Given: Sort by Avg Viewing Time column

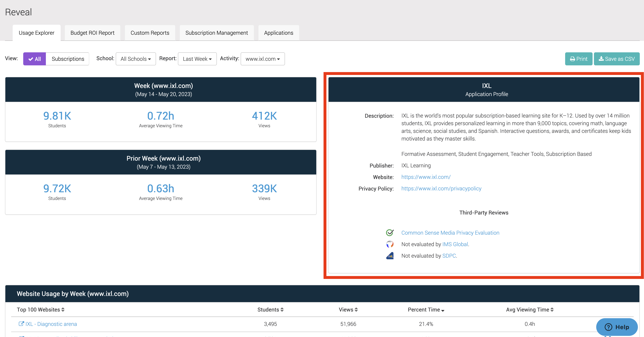Looking at the screenshot, I should pyautogui.click(x=530, y=310).
